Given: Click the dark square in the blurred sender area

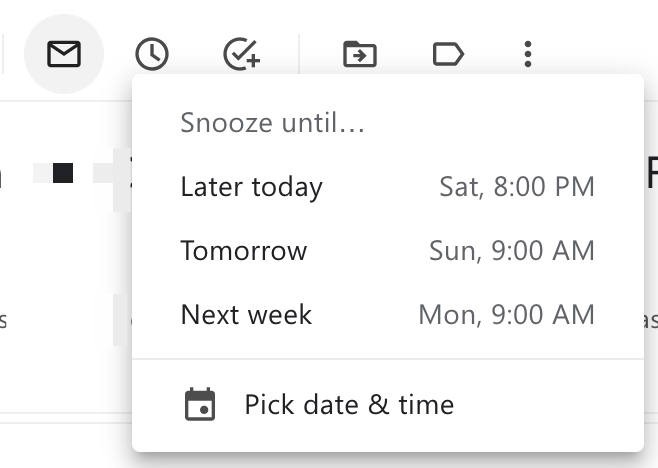Looking at the screenshot, I should click(x=63, y=173).
